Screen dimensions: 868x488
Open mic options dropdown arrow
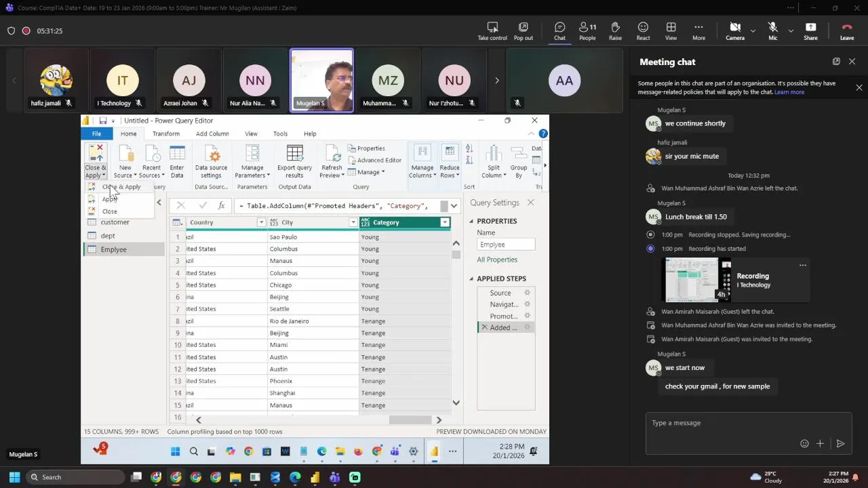791,30
